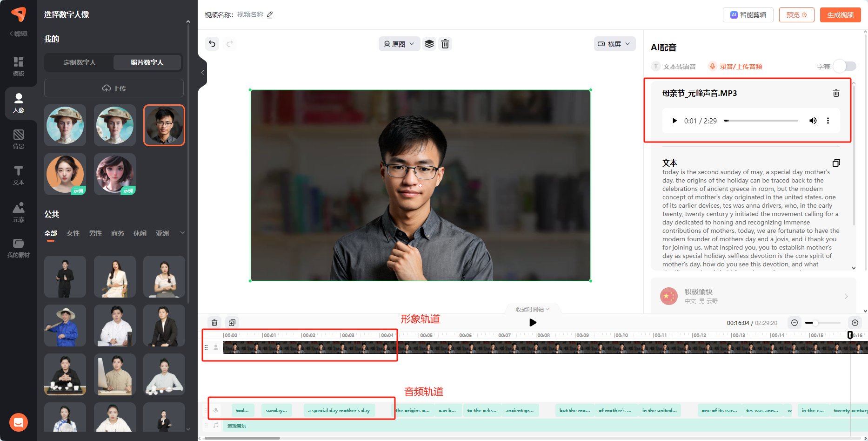Click timeline delete trash icon
The image size is (868, 441).
pyautogui.click(x=214, y=323)
